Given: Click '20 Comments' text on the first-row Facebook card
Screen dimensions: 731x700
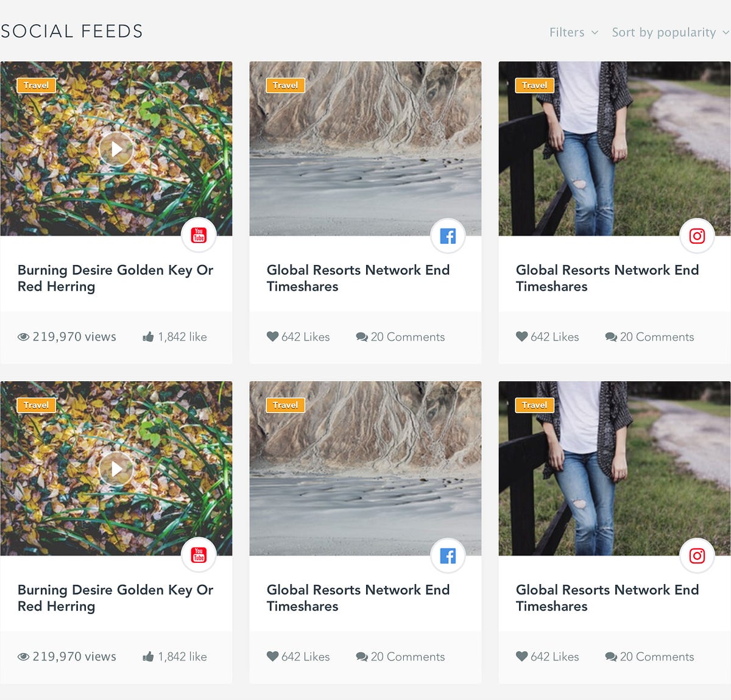Looking at the screenshot, I should [x=408, y=337].
